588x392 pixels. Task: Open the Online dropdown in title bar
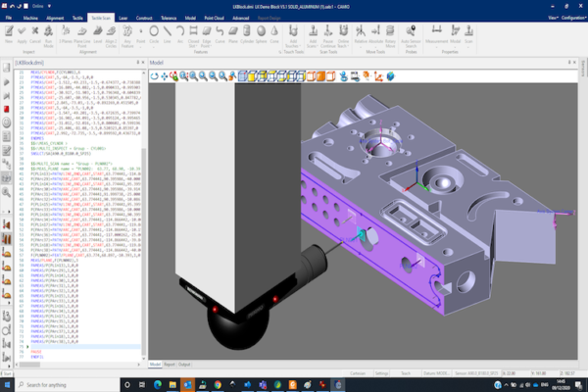(x=37, y=5)
